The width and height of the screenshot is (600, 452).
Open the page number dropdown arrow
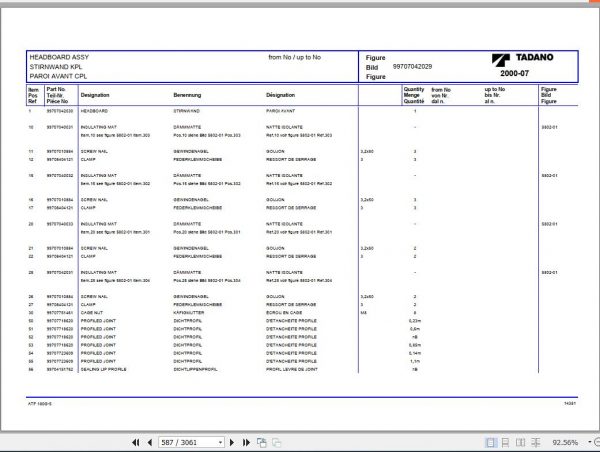coord(221,443)
